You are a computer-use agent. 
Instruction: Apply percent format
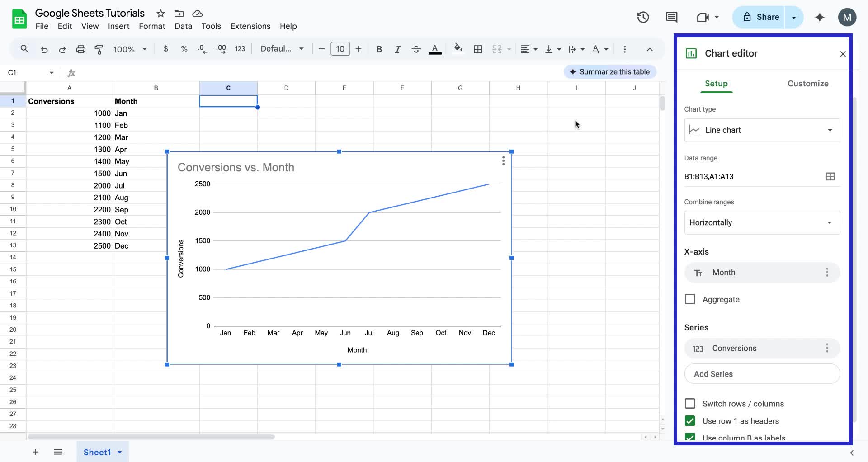pos(184,49)
